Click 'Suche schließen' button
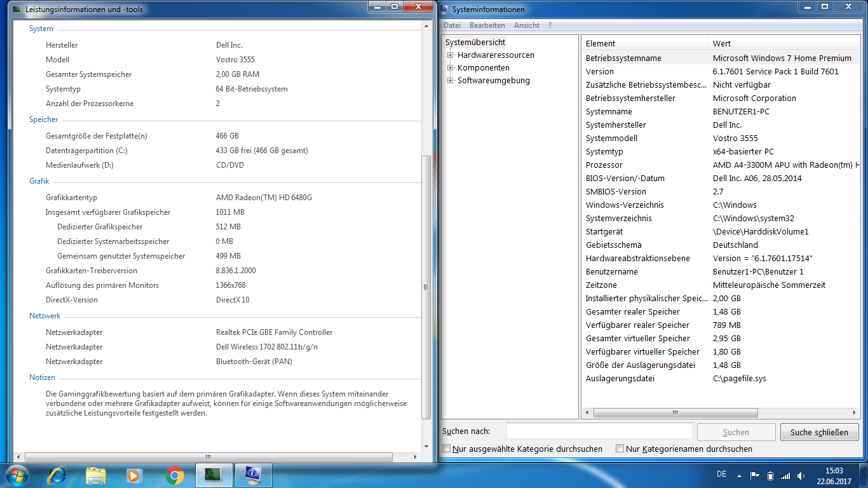The height and width of the screenshot is (488, 868). (x=819, y=432)
